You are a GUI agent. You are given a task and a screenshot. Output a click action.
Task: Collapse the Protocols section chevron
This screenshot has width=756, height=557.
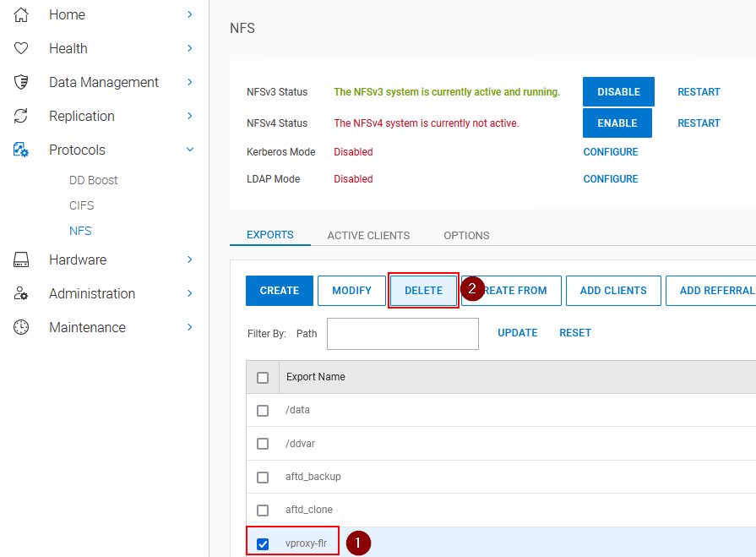(189, 150)
